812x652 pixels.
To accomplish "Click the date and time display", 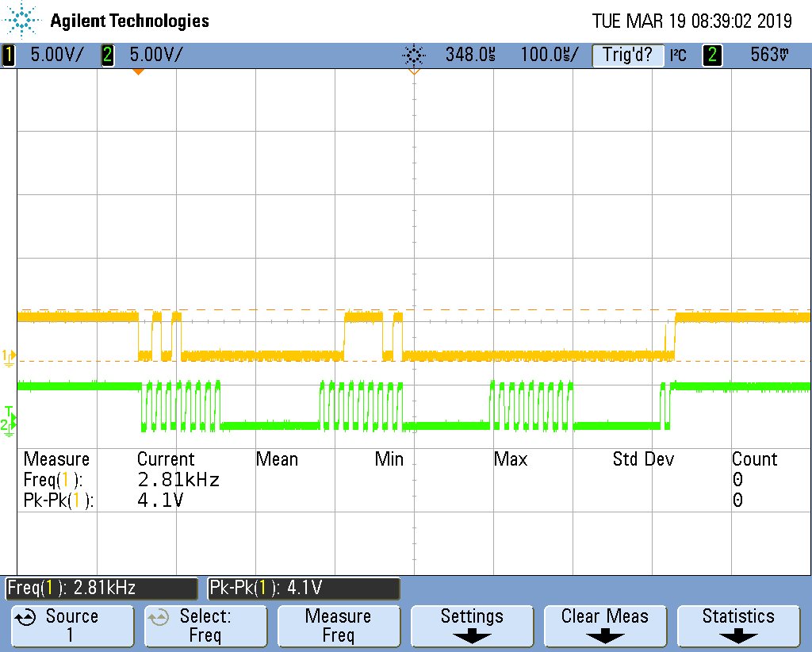I will [691, 21].
